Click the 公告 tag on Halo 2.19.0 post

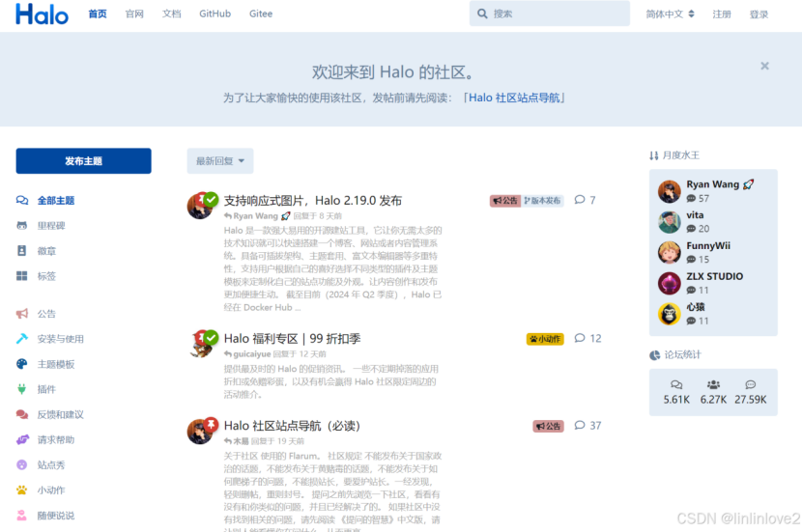(x=504, y=200)
